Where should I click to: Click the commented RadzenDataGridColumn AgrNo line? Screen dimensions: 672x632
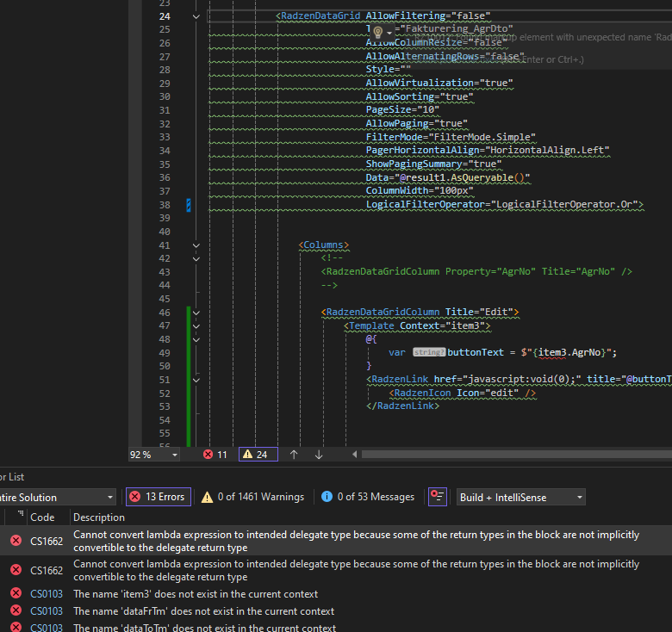point(476,271)
